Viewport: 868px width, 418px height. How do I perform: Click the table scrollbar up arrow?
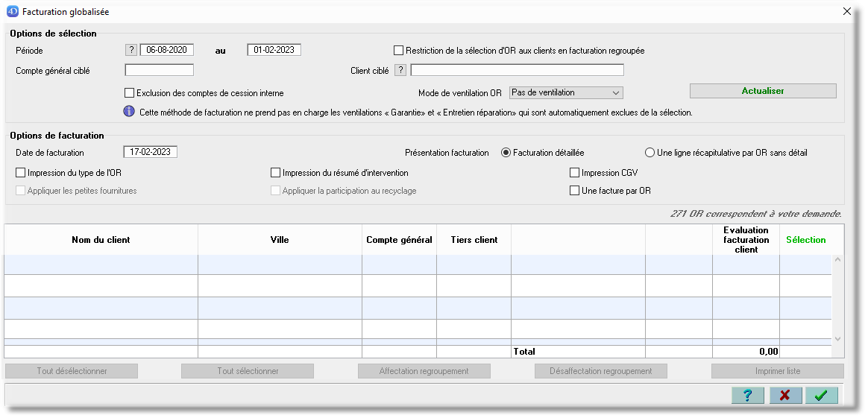pos(837,260)
